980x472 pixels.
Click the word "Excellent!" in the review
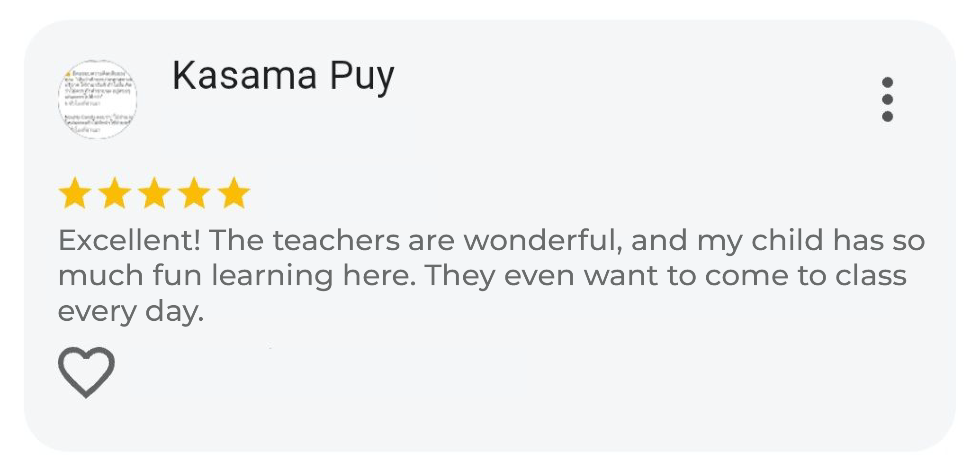tap(129, 240)
